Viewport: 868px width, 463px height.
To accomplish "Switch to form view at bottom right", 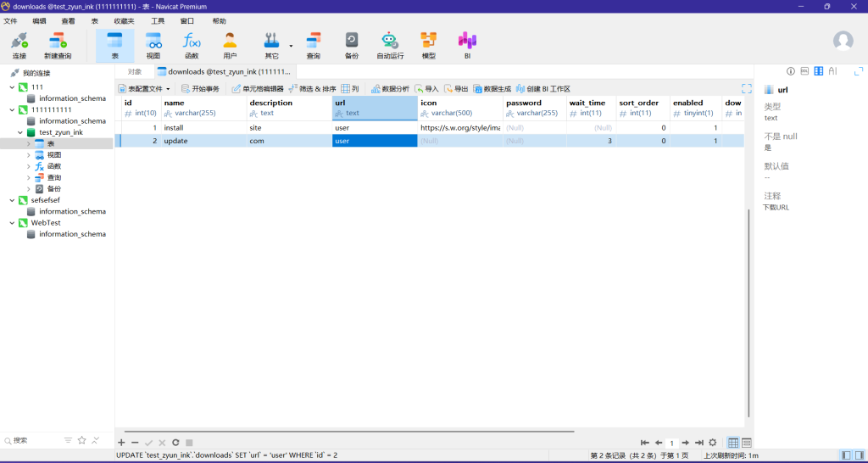I will pyautogui.click(x=747, y=443).
